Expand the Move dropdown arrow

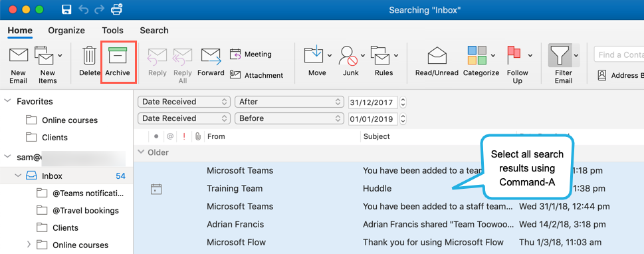tap(330, 55)
